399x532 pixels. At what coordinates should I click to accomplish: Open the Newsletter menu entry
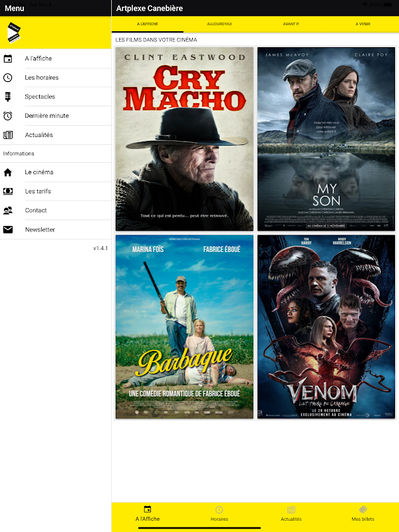click(56, 229)
